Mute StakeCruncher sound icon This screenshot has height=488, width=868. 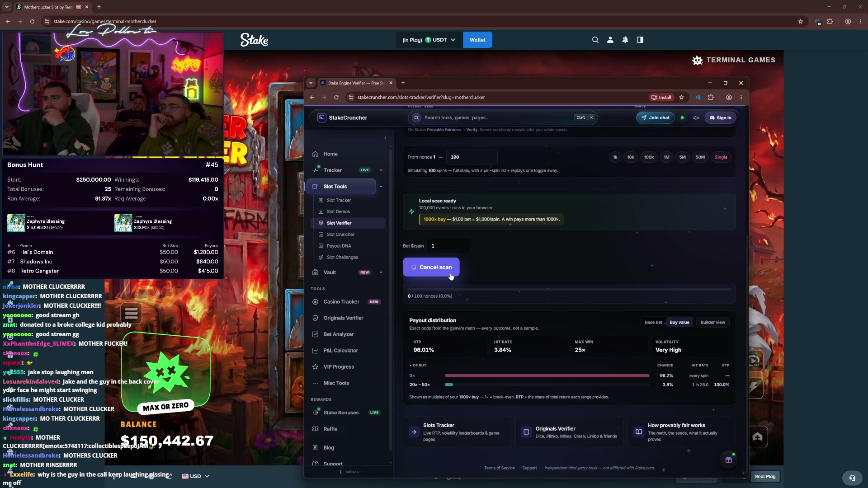696,117
